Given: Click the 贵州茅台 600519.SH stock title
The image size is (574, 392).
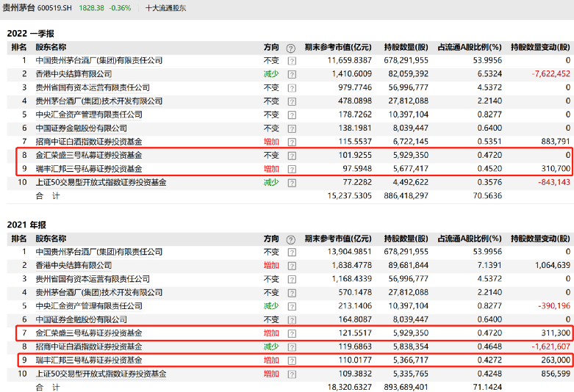Looking at the screenshot, I should click(x=37, y=7).
